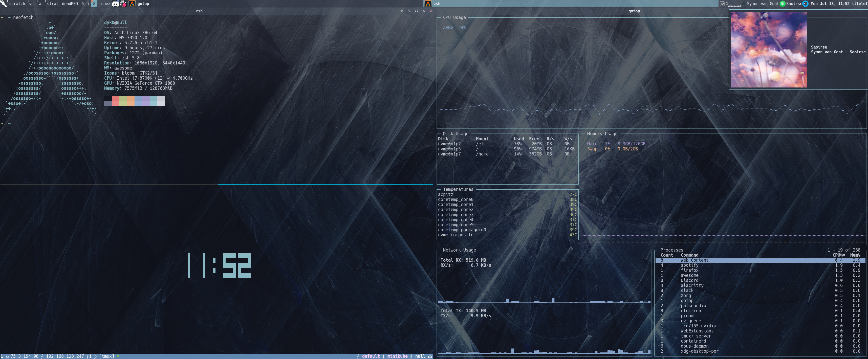Open the Discord tag icon in the taglist

115,4
